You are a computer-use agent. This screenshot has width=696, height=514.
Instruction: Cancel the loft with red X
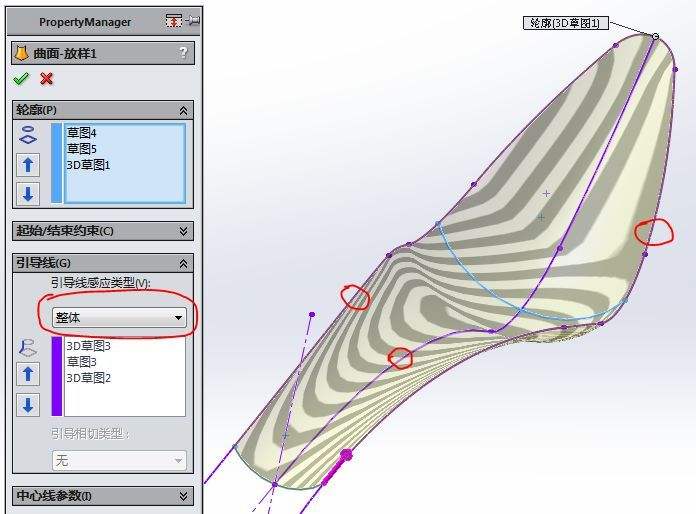coord(46,79)
